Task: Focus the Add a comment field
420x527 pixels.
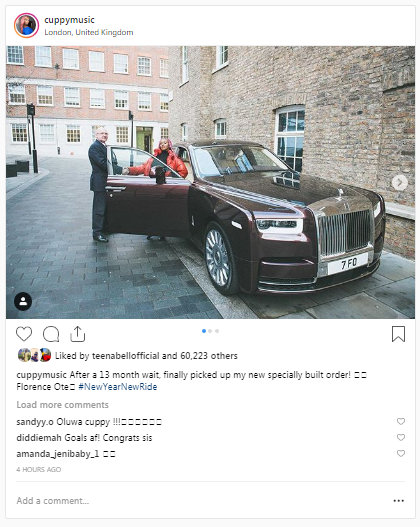Action: [x=202, y=501]
